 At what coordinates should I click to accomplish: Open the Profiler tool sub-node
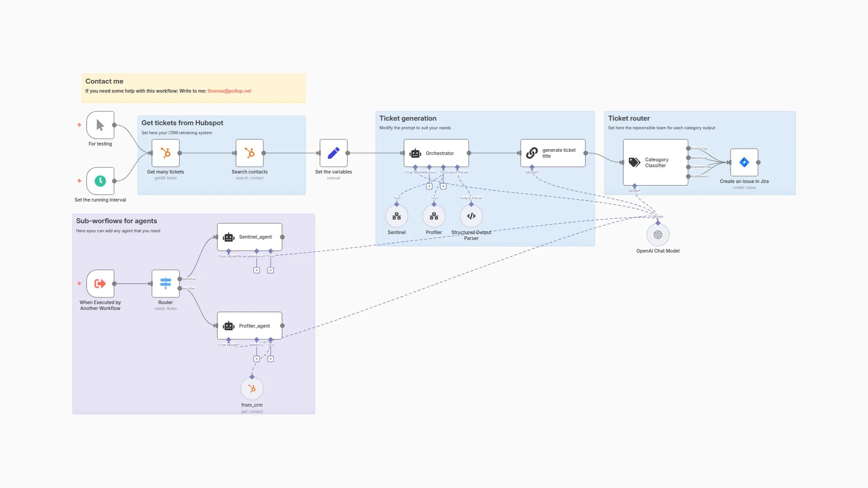click(434, 216)
